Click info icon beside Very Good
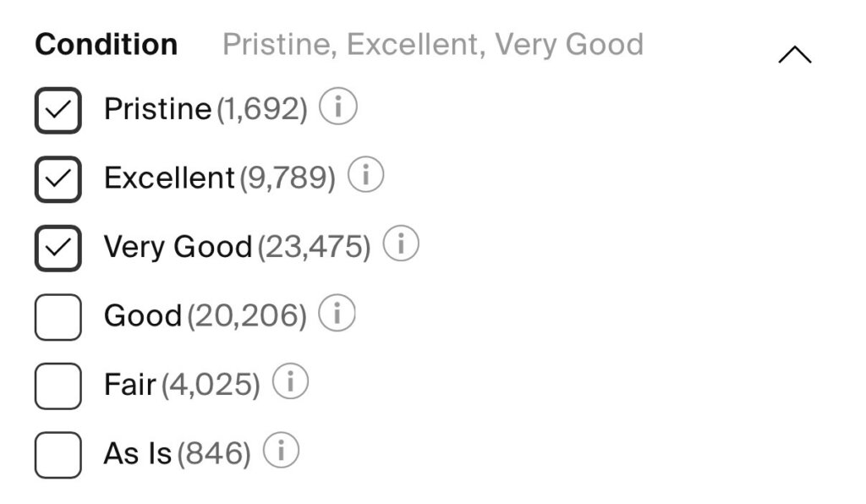866x504 pixels. coord(401,245)
